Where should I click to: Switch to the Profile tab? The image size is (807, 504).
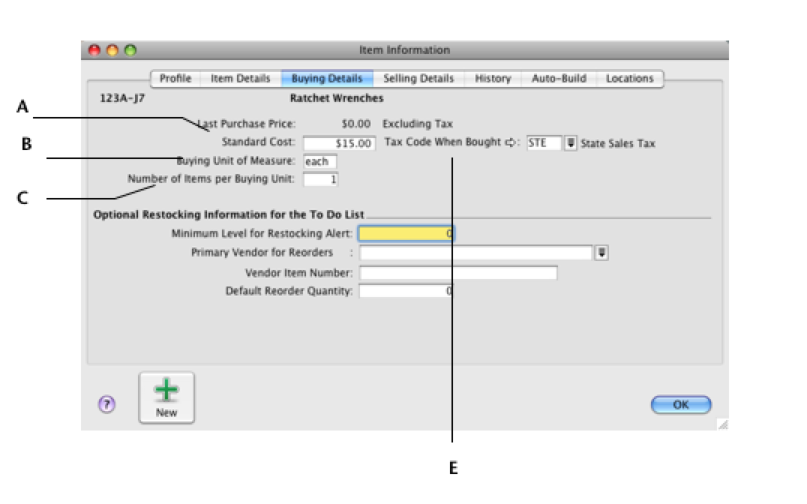pos(176,78)
